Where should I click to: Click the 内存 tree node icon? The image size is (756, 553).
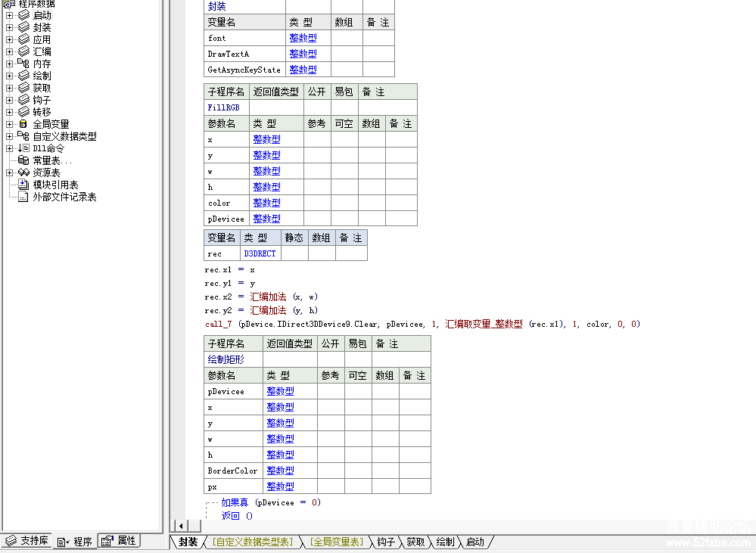pos(23,64)
